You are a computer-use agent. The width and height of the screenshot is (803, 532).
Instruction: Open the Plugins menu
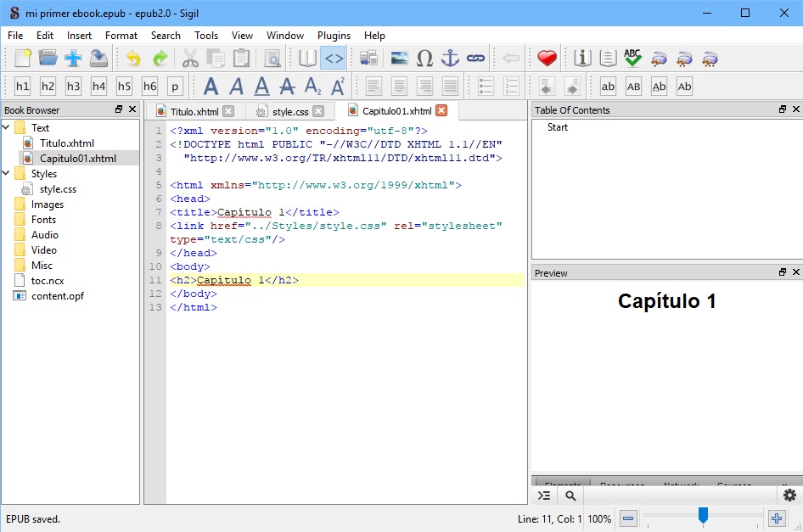tap(334, 36)
